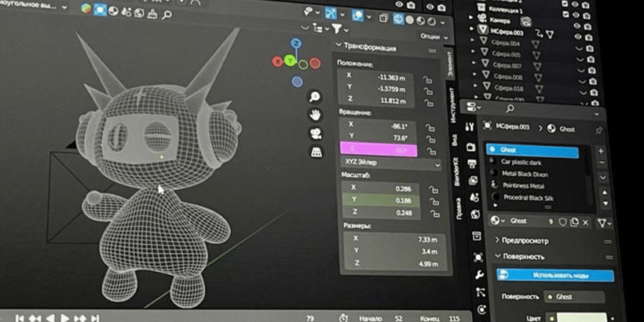This screenshot has height=322, width=644.
Task: Hide МСфера.003 with eye icon
Action: [x=579, y=37]
